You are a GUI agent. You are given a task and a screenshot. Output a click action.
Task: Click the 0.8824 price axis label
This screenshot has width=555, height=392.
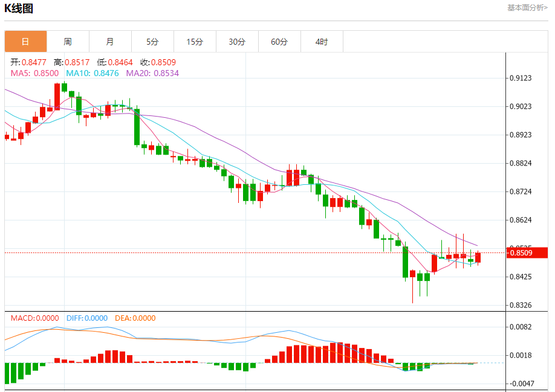coord(521,163)
